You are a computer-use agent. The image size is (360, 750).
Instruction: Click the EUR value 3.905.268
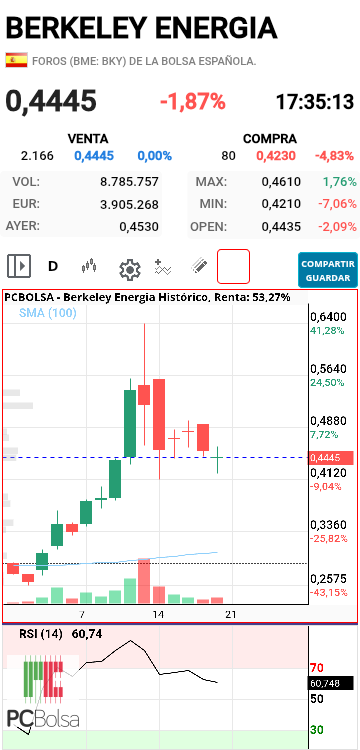129,205
